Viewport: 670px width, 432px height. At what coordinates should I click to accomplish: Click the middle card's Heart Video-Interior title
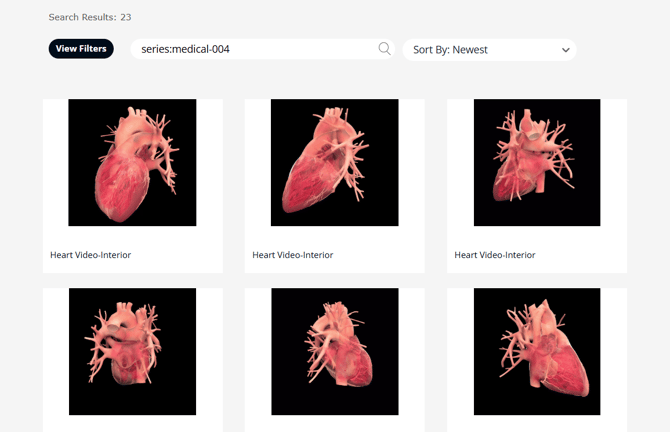coord(293,255)
